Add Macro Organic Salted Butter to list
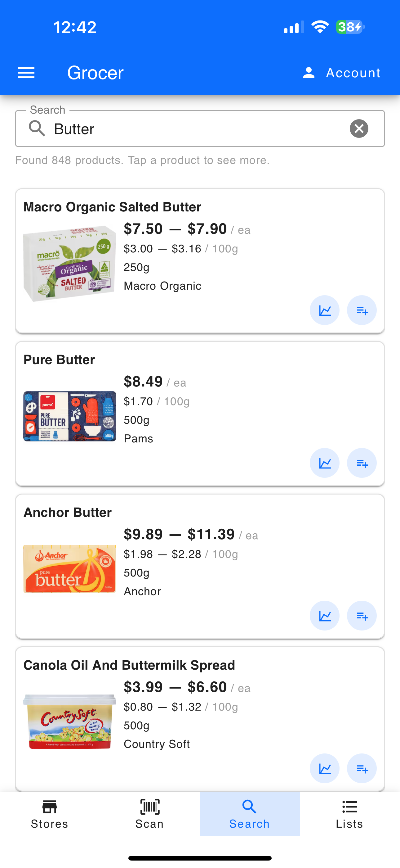The width and height of the screenshot is (400, 868). pyautogui.click(x=362, y=310)
